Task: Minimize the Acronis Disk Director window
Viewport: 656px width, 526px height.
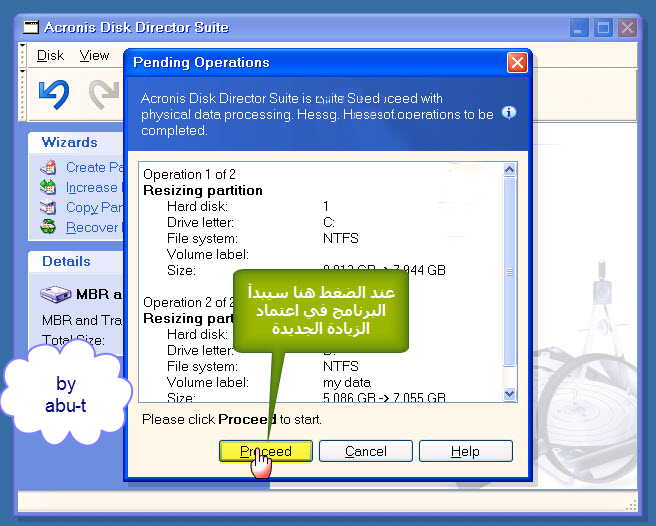Action: pos(579,28)
